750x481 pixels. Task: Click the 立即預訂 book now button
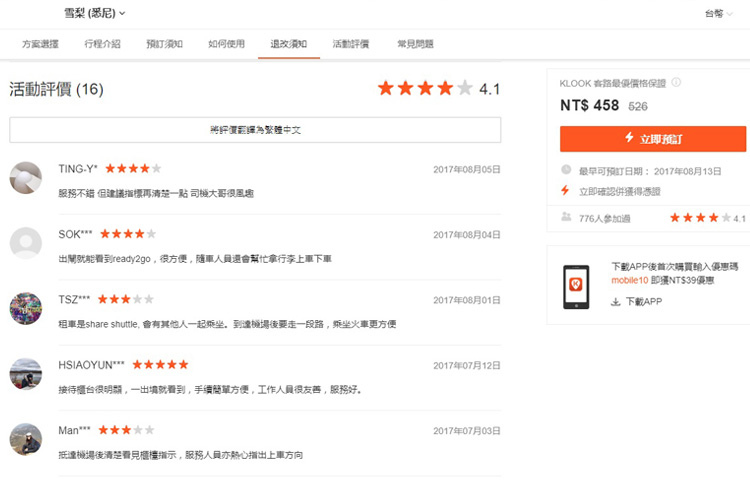click(653, 139)
